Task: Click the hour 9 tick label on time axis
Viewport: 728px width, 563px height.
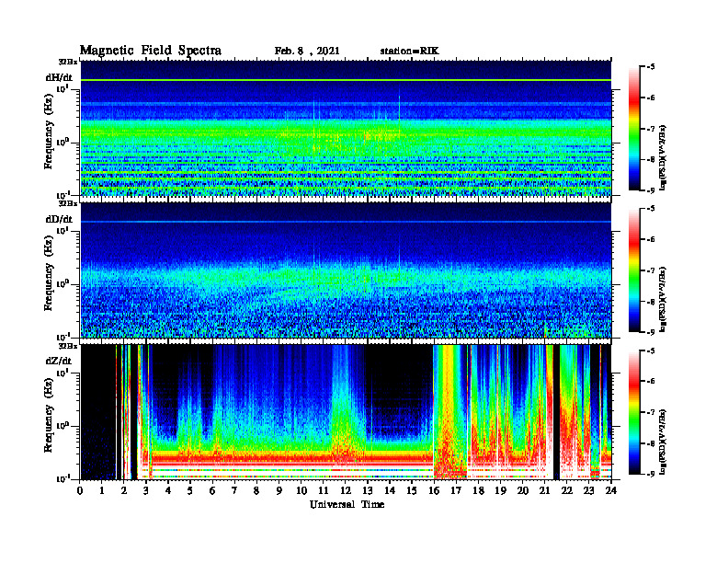Action: [279, 490]
